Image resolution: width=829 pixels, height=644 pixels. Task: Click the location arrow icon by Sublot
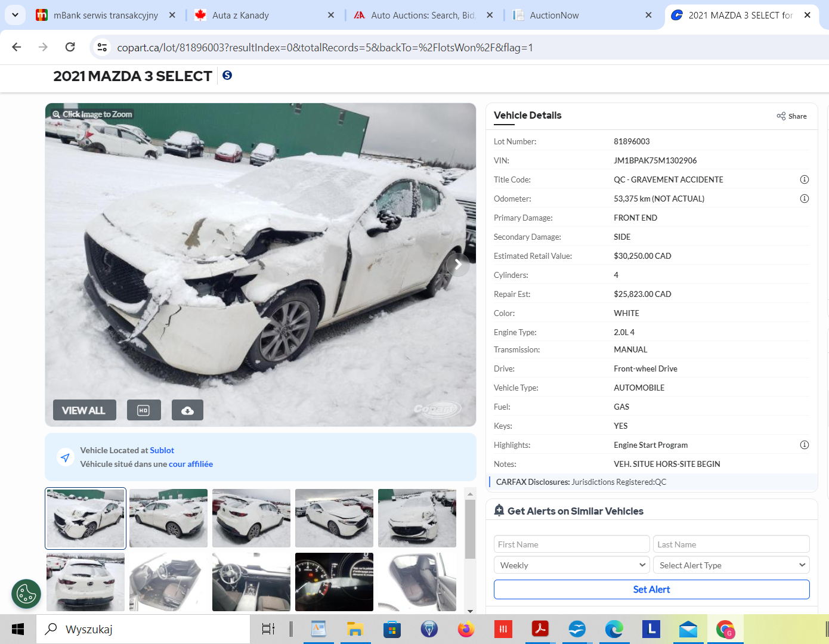click(x=64, y=457)
